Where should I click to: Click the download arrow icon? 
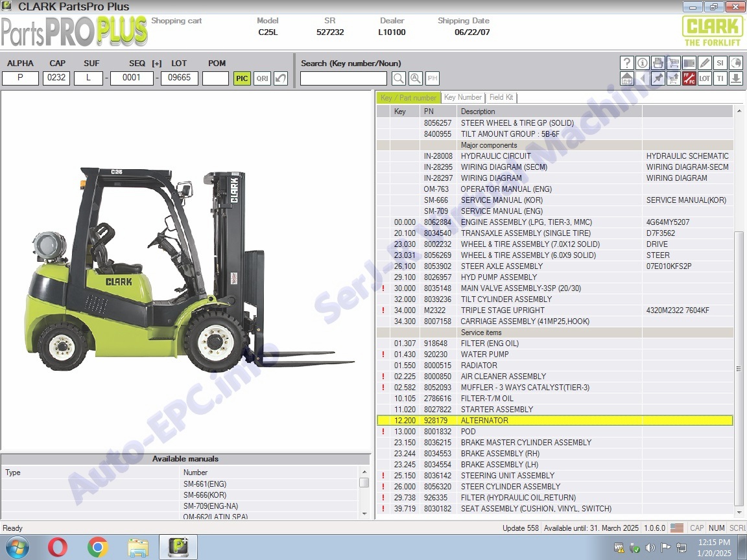click(x=735, y=78)
